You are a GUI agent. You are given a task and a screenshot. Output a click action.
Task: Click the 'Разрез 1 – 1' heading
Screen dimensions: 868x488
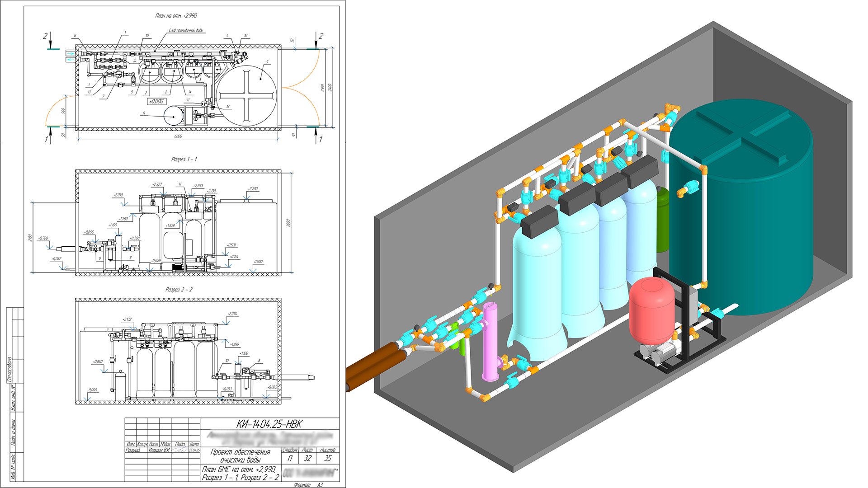pos(184,160)
